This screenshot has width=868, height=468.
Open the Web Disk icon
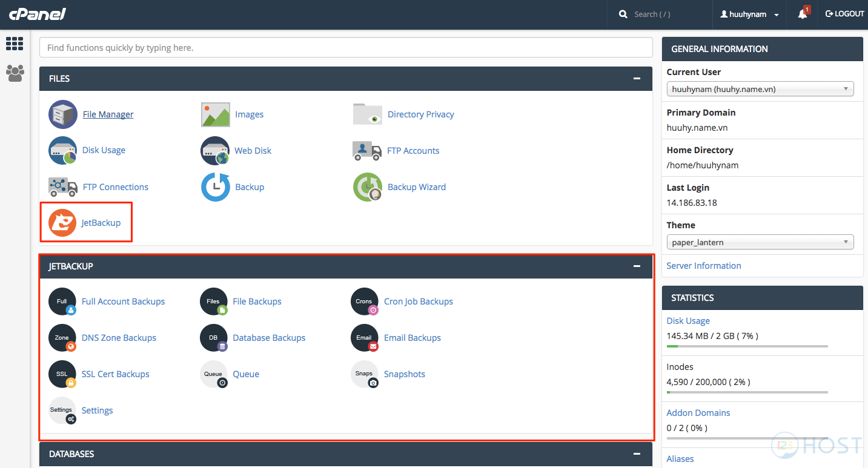[x=215, y=151]
